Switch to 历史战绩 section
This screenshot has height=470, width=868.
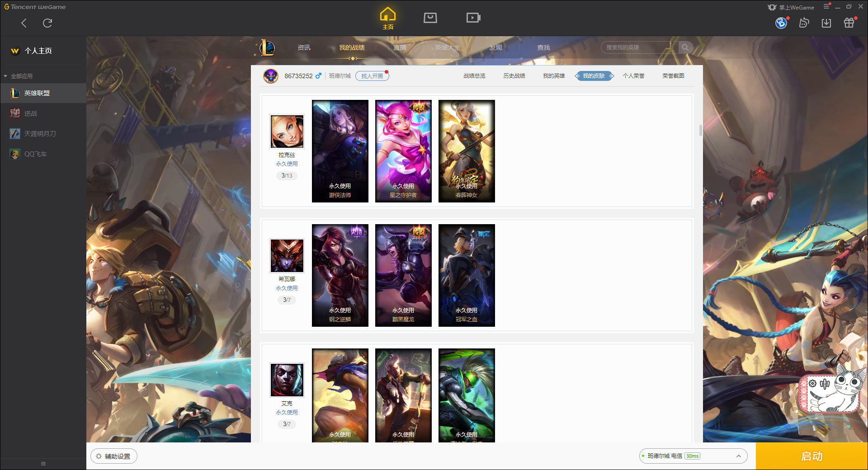click(x=514, y=76)
